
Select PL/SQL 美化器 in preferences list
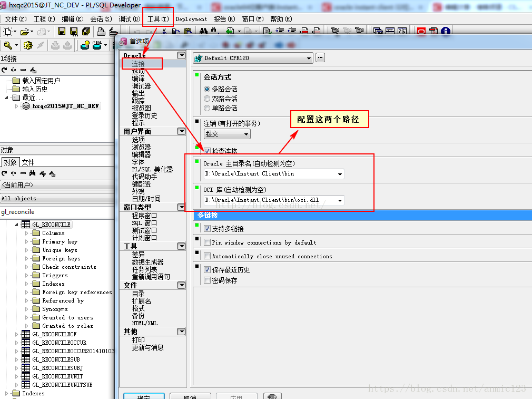(x=152, y=169)
